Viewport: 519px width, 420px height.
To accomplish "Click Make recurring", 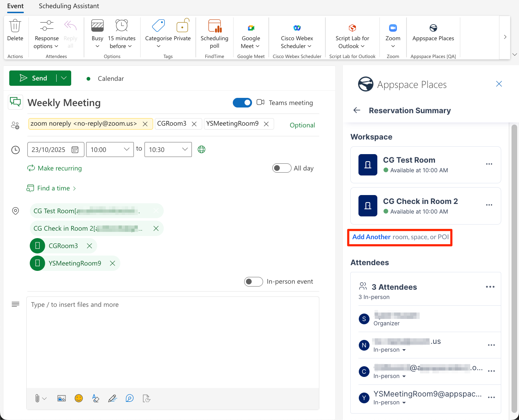I will click(x=54, y=168).
